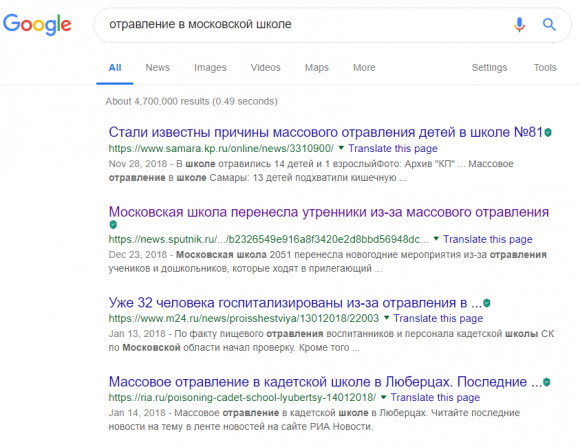The height and width of the screenshot is (445, 580).
Task: Click the Dec 23, 2018 snippet date
Action: (138, 255)
